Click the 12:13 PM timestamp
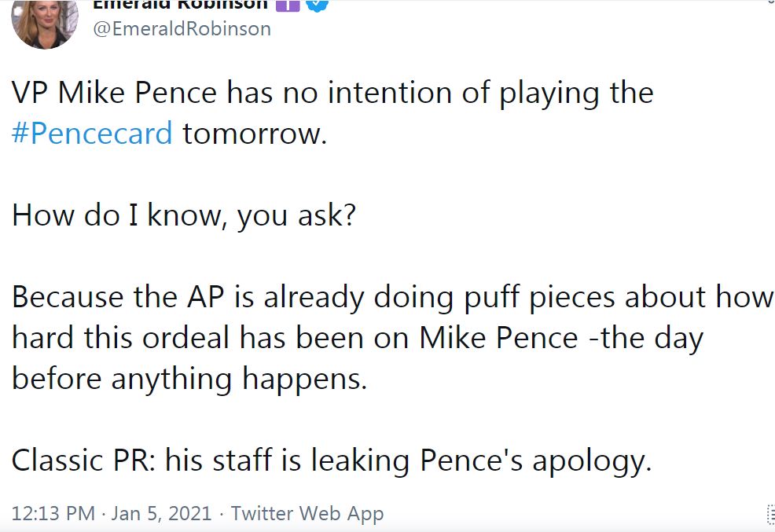 pyautogui.click(x=53, y=514)
